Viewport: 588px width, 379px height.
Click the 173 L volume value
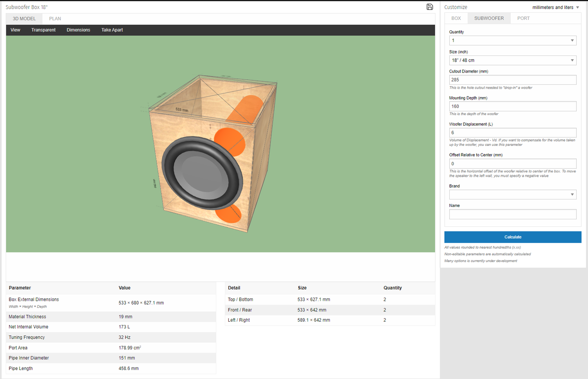[124, 327]
